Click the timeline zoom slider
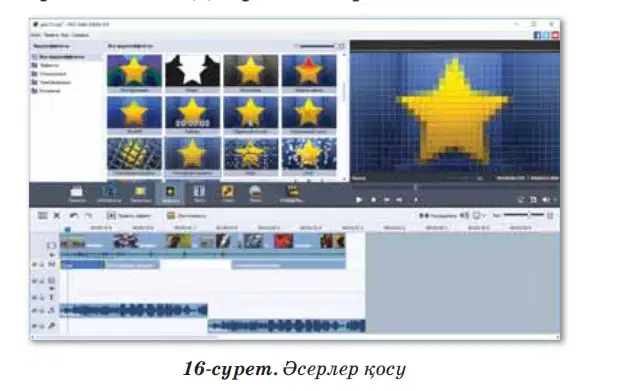 (x=524, y=215)
